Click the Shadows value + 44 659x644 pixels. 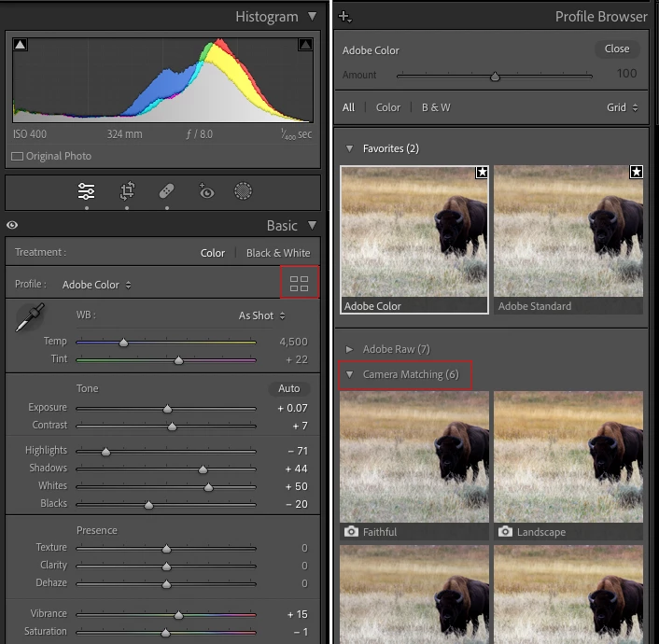click(x=296, y=469)
